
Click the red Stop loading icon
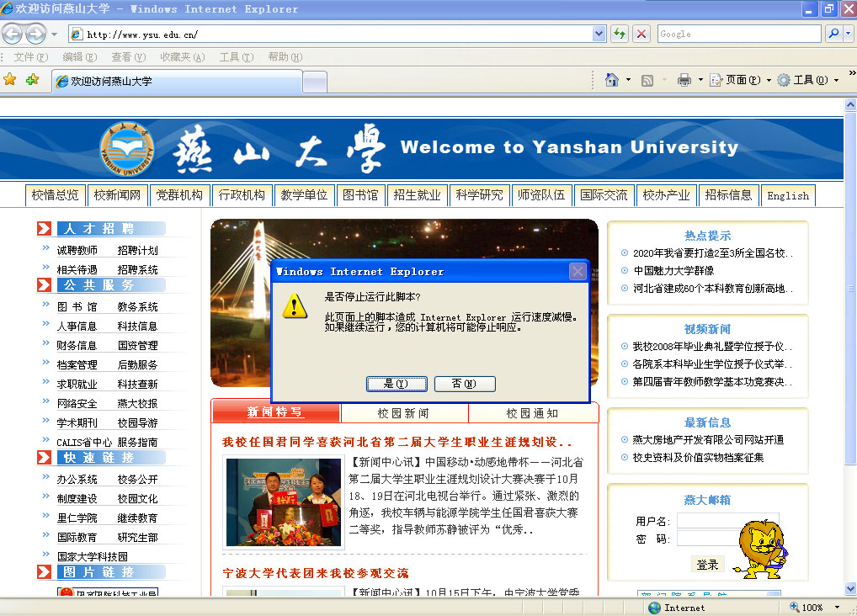(x=641, y=34)
